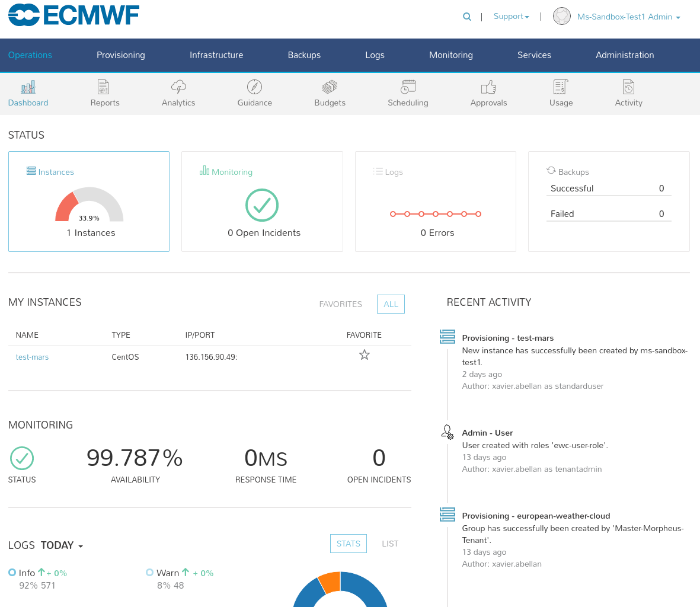The height and width of the screenshot is (607, 700).
Task: Click the Failed backups row
Action: pyautogui.click(x=609, y=214)
